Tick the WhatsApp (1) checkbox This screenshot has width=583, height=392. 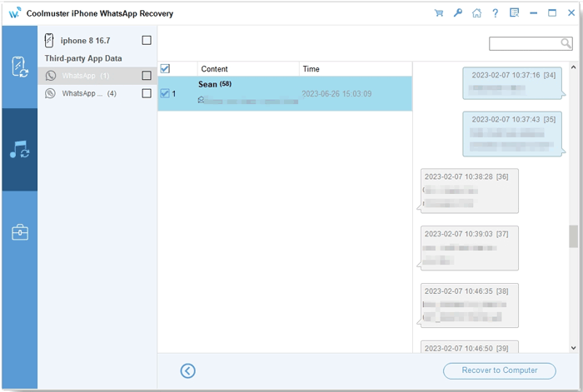coord(147,76)
